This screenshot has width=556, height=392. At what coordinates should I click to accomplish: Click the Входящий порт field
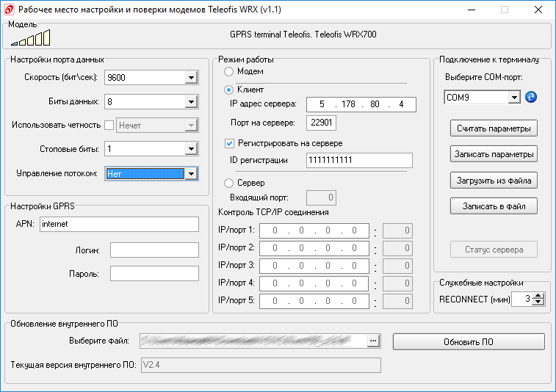321,197
